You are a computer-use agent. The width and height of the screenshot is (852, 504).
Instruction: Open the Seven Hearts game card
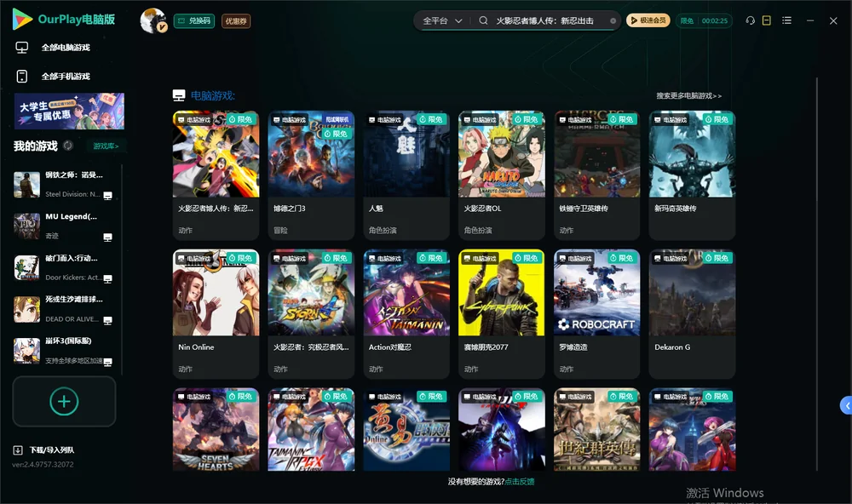[216, 429]
